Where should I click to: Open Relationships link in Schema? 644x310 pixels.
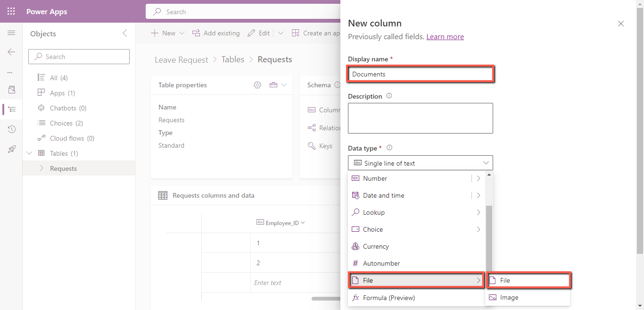pos(323,128)
